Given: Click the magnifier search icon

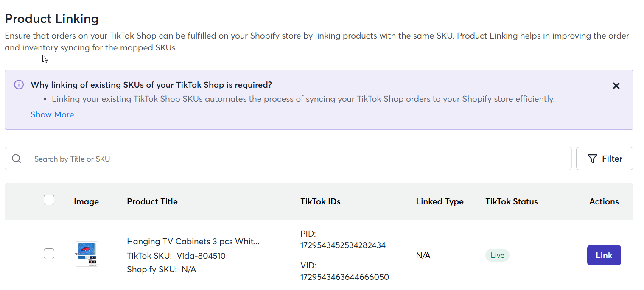Looking at the screenshot, I should [16, 159].
